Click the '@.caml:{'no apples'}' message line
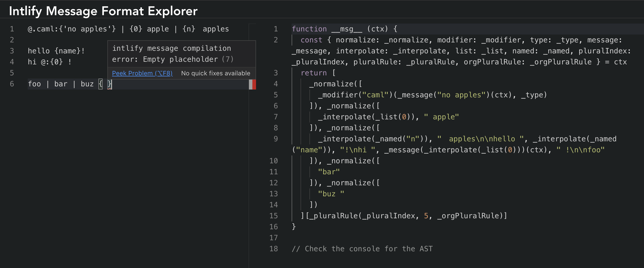This screenshot has height=268, width=644. (x=128, y=29)
